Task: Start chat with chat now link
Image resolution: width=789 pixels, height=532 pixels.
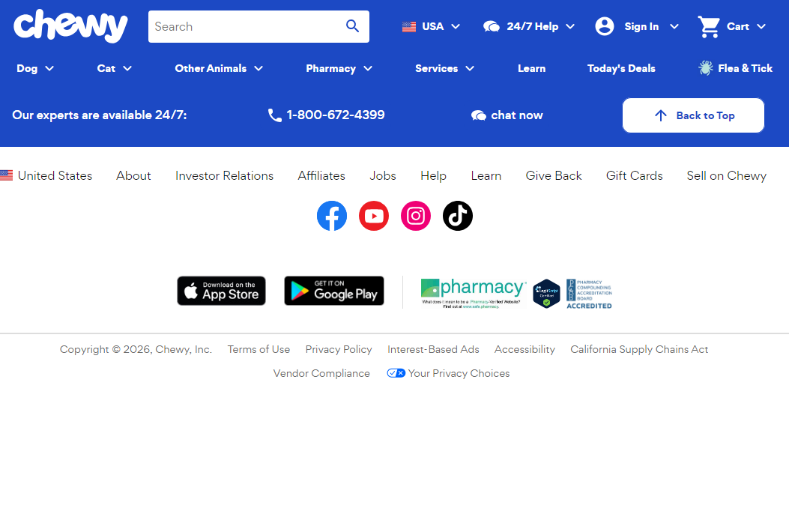Action: [507, 115]
